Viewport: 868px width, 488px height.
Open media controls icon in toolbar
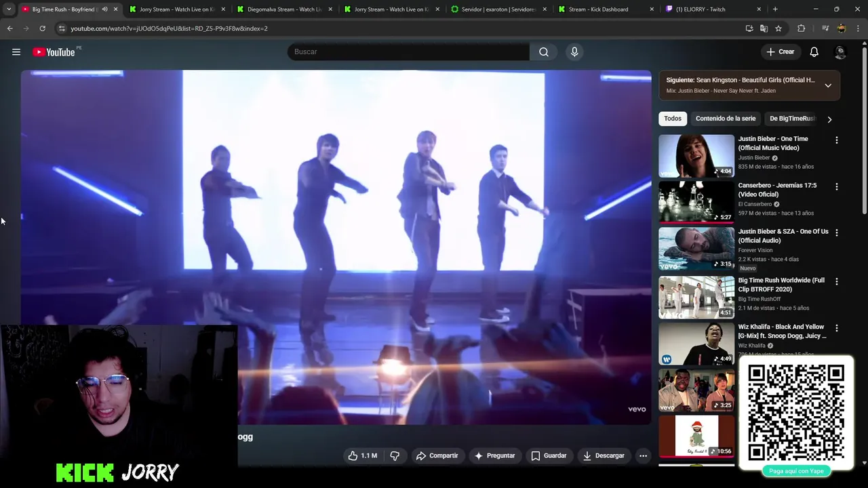click(825, 28)
